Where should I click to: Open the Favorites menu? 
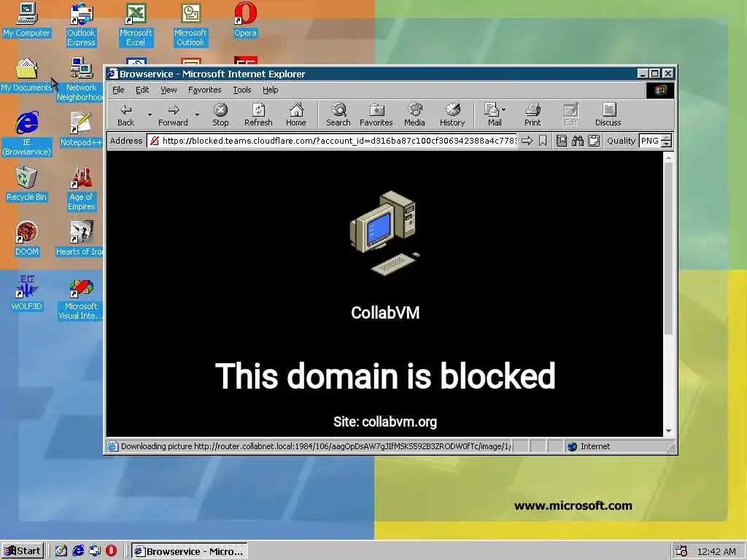pyautogui.click(x=204, y=90)
